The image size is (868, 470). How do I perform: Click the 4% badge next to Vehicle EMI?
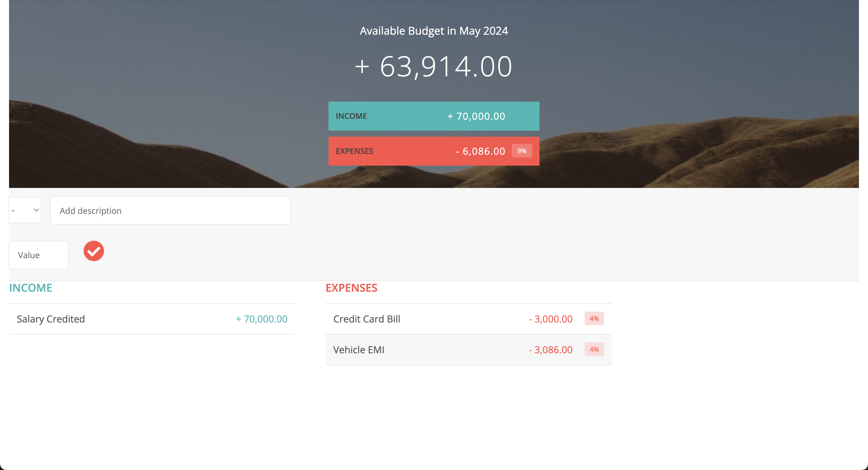pyautogui.click(x=594, y=350)
